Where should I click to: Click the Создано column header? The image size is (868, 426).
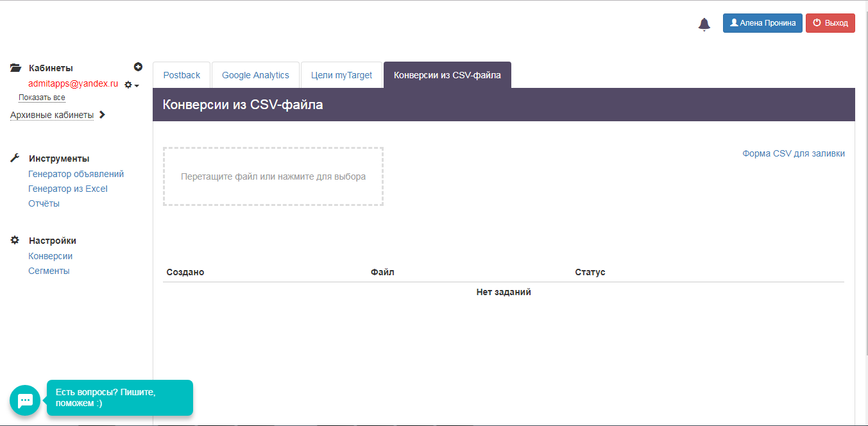[185, 272]
